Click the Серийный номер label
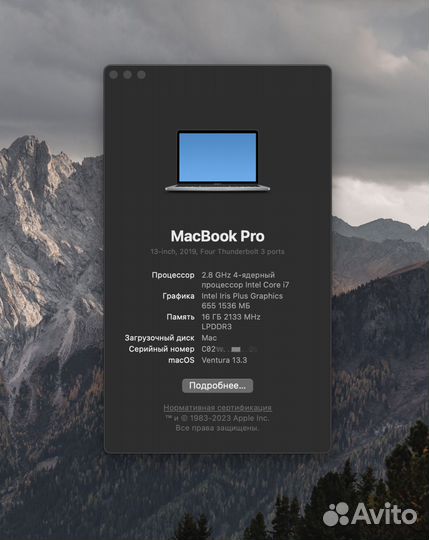The image size is (429, 540). (x=161, y=349)
